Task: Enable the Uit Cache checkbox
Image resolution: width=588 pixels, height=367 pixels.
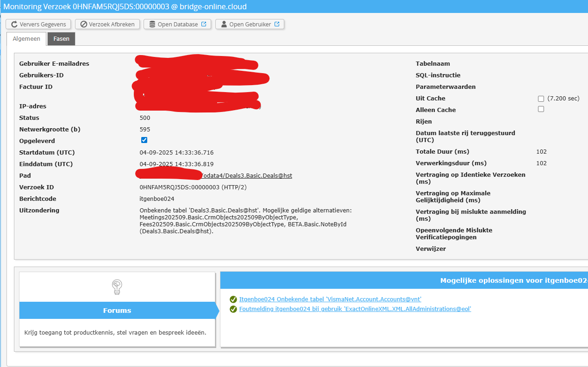Action: click(x=541, y=99)
